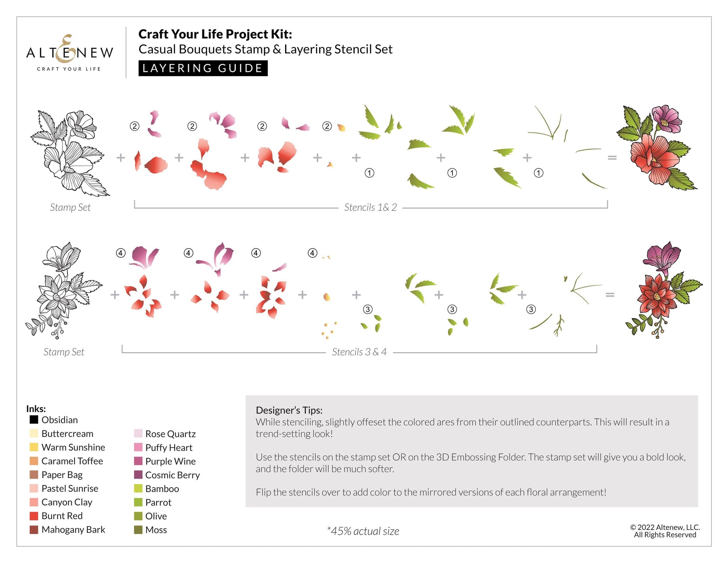
Task: Click the Puffy Heart ink swatch
Action: point(138,447)
